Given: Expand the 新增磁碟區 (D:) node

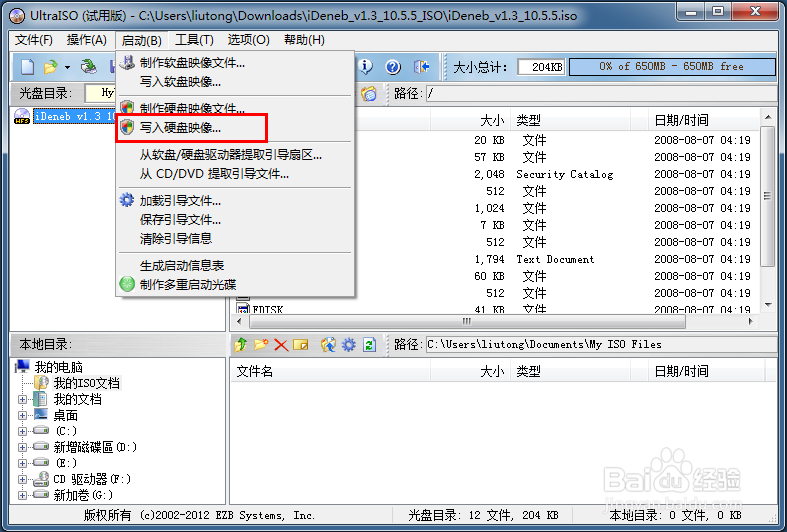Looking at the screenshot, I should pos(22,447).
